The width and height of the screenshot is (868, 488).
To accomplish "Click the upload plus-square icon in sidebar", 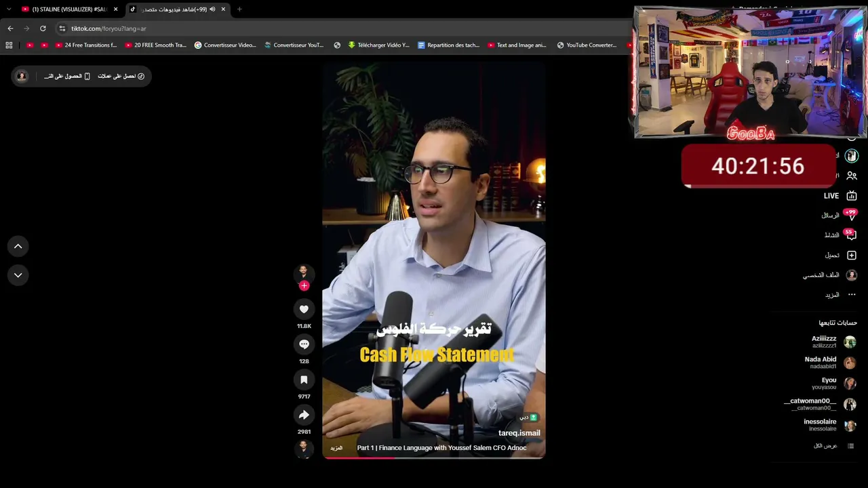I will [852, 256].
